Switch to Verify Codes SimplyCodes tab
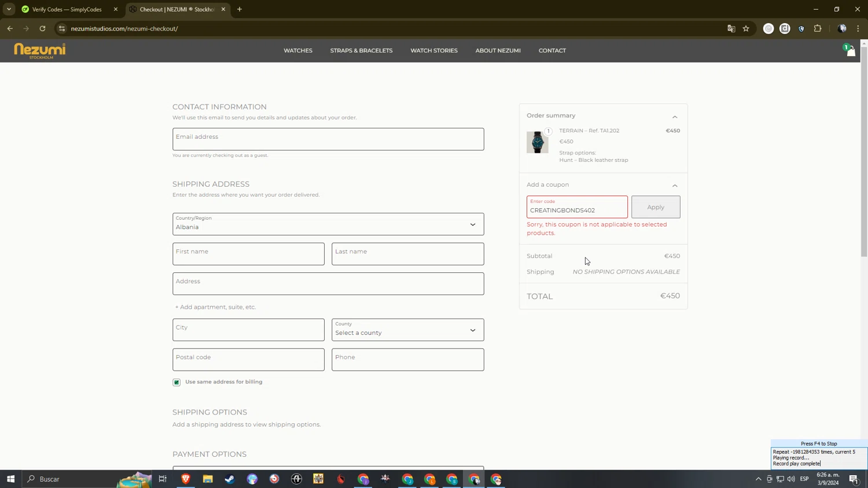The width and height of the screenshot is (868, 488). coord(67,9)
